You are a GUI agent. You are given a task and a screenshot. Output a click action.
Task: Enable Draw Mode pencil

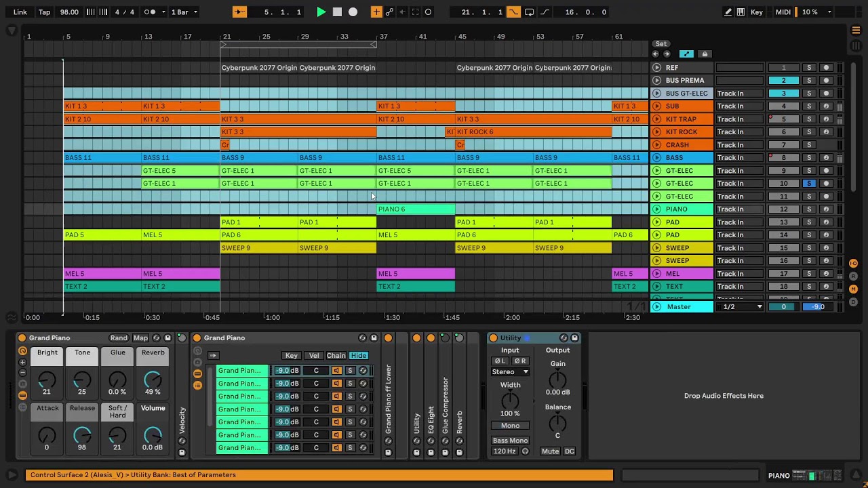728,12
